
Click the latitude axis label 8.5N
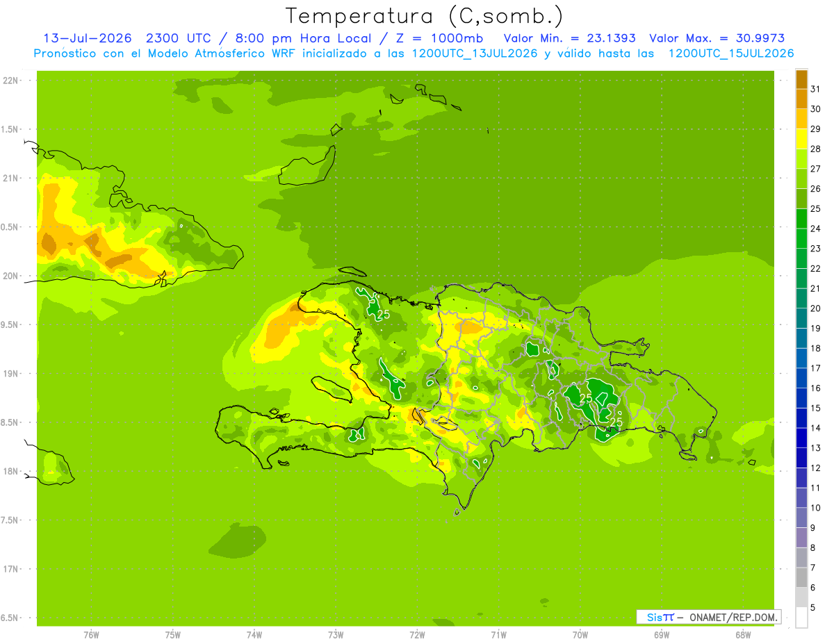[x=10, y=422]
